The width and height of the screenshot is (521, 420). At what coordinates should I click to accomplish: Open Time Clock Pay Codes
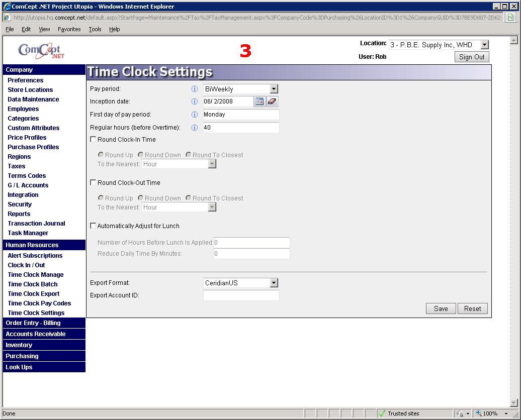(x=39, y=303)
